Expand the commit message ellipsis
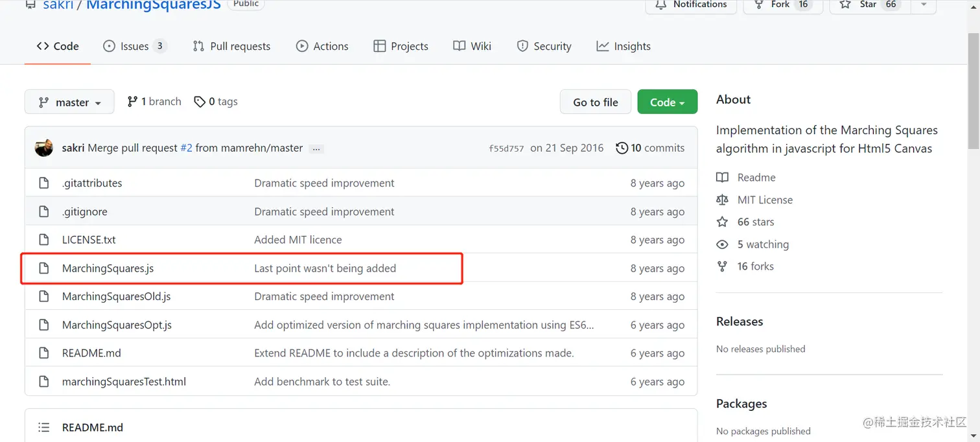Image resolution: width=980 pixels, height=442 pixels. [x=316, y=148]
